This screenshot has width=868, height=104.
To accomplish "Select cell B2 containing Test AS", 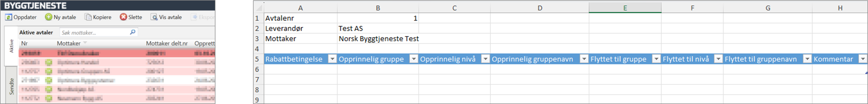I will (377, 29).
